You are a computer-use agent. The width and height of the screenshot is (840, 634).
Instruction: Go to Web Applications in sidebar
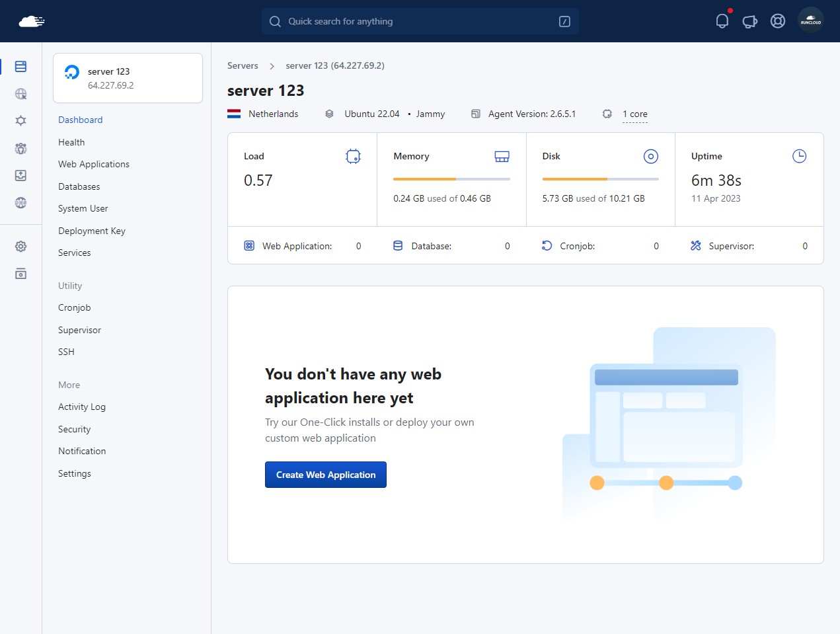point(94,164)
